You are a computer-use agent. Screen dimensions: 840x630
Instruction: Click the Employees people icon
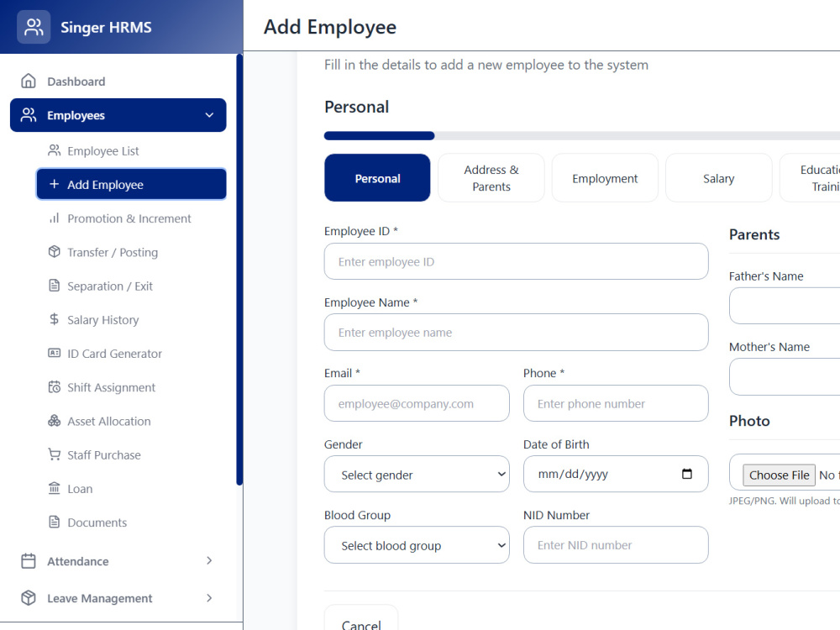tap(29, 114)
